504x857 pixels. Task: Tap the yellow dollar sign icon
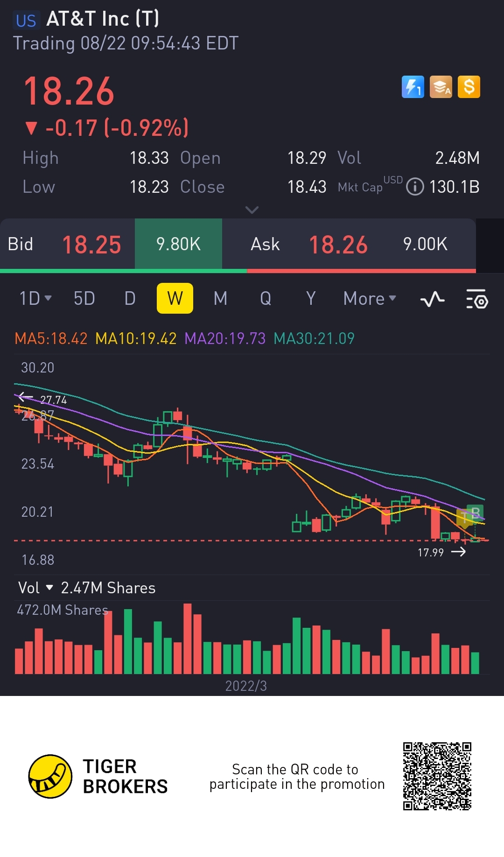click(469, 87)
